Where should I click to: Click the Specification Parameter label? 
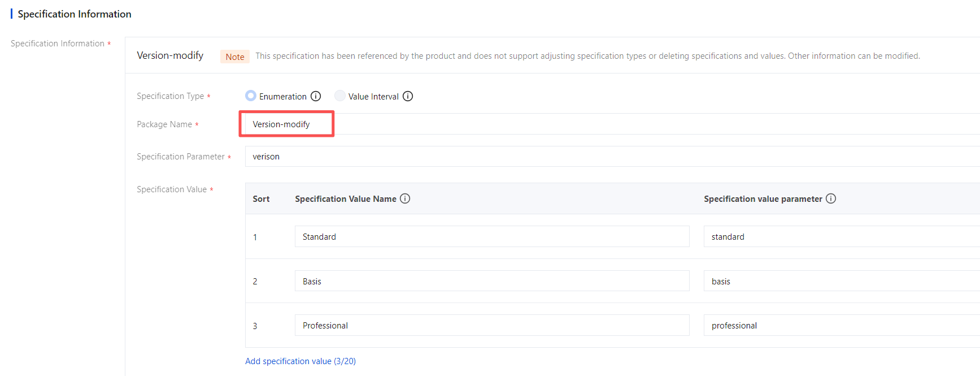[181, 157]
